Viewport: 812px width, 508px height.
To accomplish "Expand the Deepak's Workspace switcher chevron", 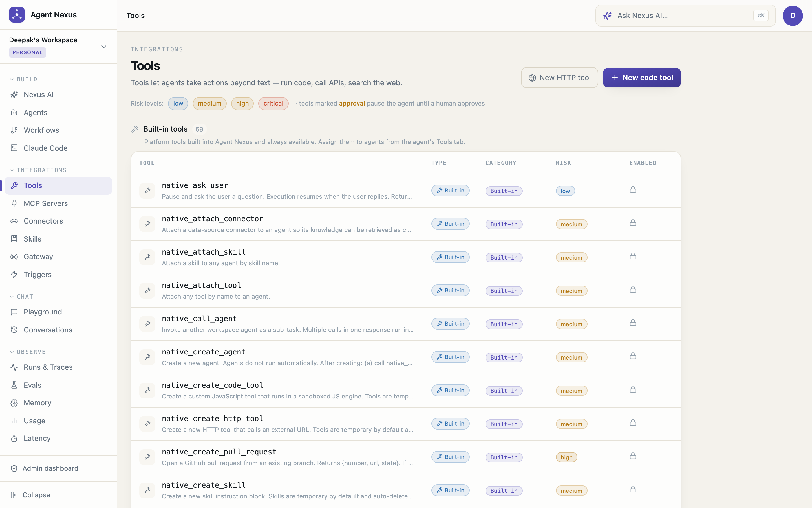I will pos(104,47).
